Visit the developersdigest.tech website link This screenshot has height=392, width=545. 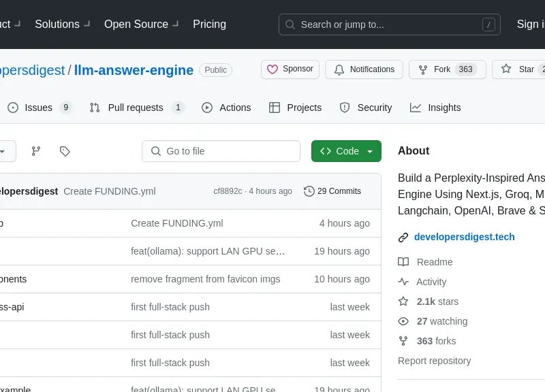[x=464, y=237]
